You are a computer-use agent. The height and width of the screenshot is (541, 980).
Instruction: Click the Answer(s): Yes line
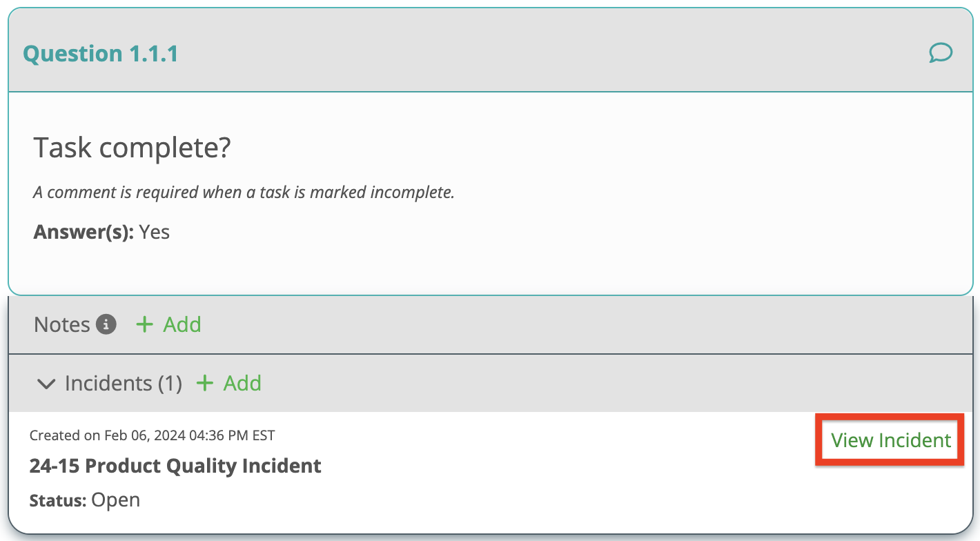tap(101, 232)
